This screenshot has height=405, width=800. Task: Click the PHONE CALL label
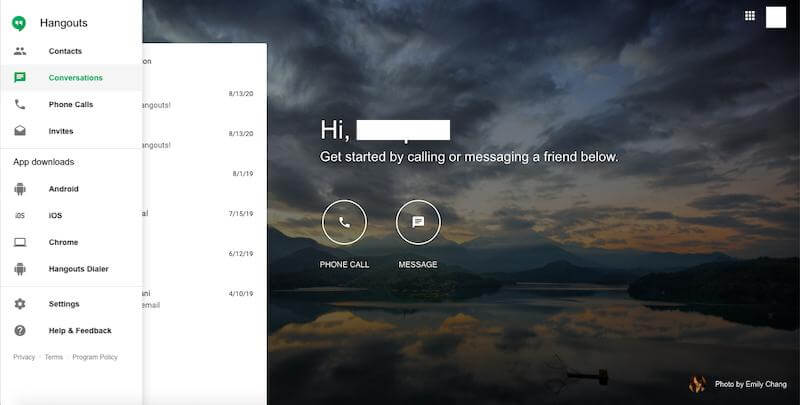click(344, 264)
